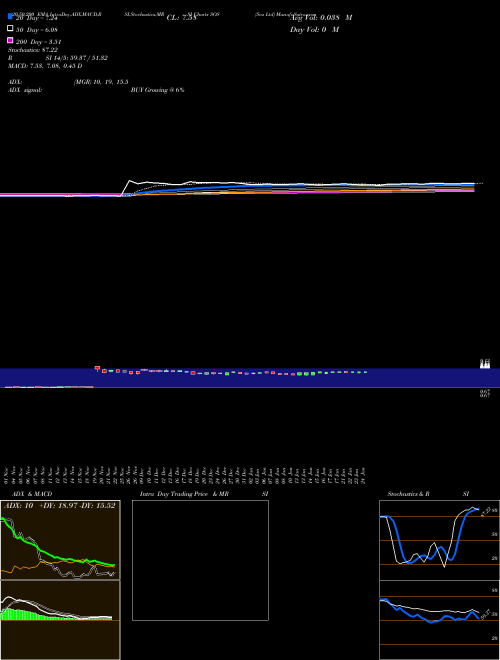Click the '01 Nov' date axis label
The width and height of the screenshot is (500, 660).
[x=6, y=476]
